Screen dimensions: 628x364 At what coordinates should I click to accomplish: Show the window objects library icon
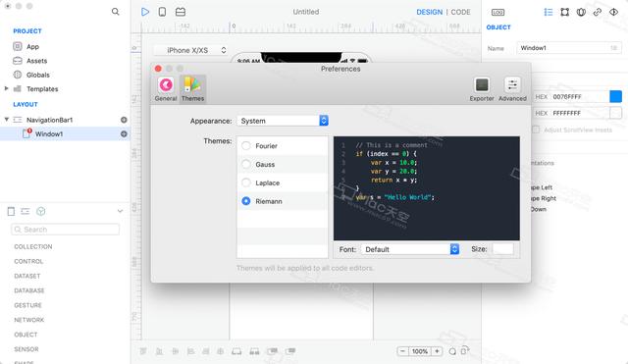11,211
